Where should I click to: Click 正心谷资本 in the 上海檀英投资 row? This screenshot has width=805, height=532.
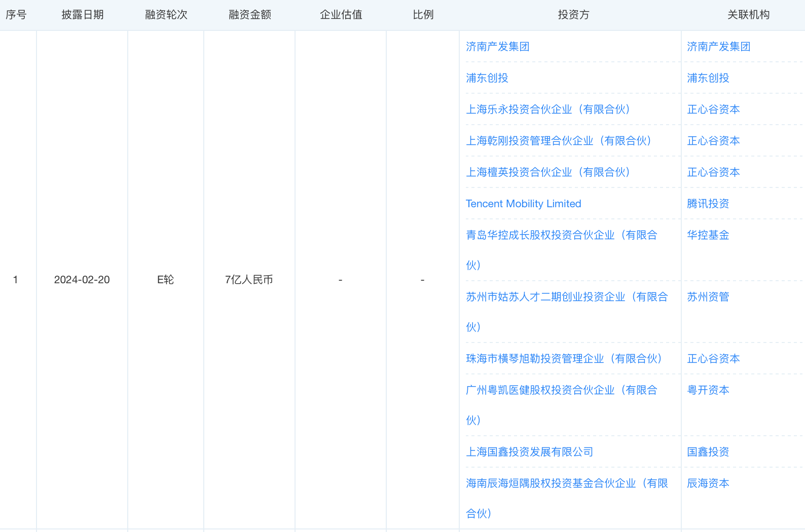pyautogui.click(x=713, y=172)
